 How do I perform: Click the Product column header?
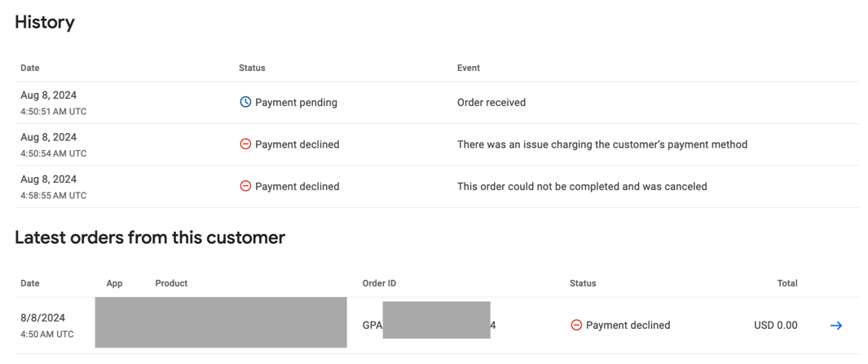click(171, 283)
